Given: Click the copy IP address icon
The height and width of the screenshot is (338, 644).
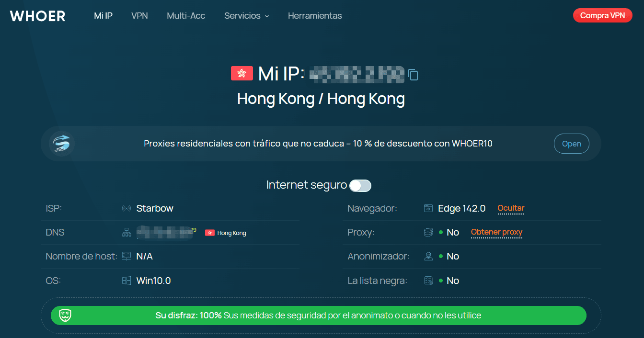Looking at the screenshot, I should (413, 75).
